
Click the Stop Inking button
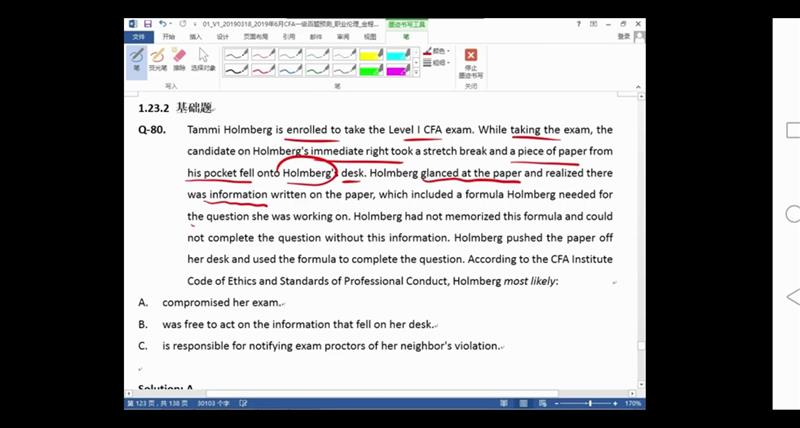(471, 63)
